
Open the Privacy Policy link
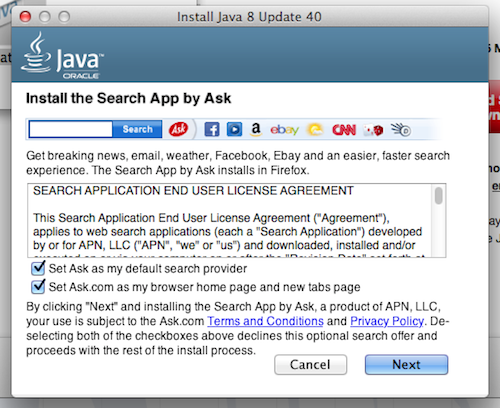click(x=387, y=321)
